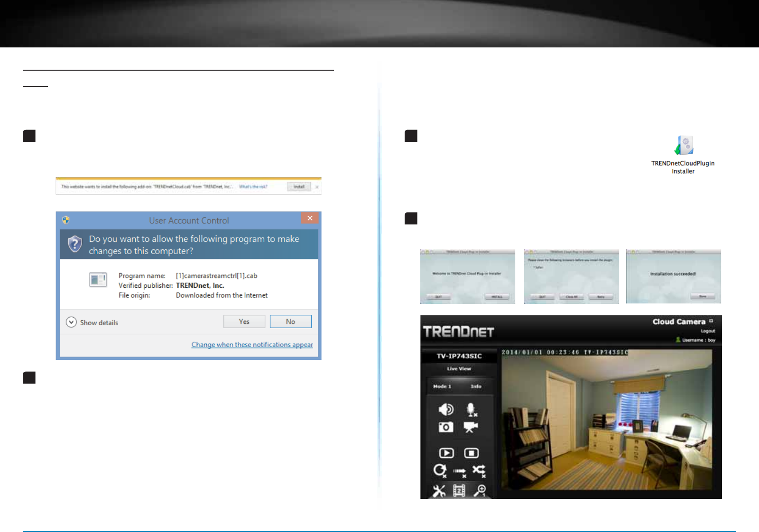Toggle the speaker audio icon

coord(446,409)
